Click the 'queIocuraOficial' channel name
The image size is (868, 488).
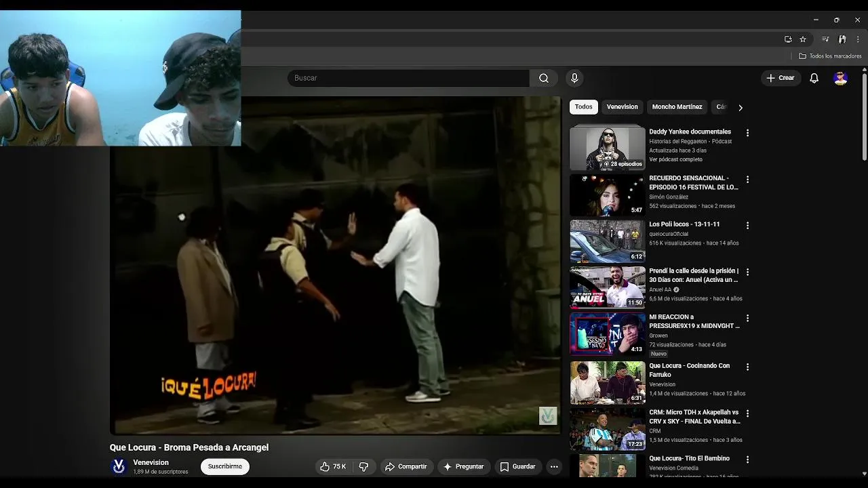[669, 234]
